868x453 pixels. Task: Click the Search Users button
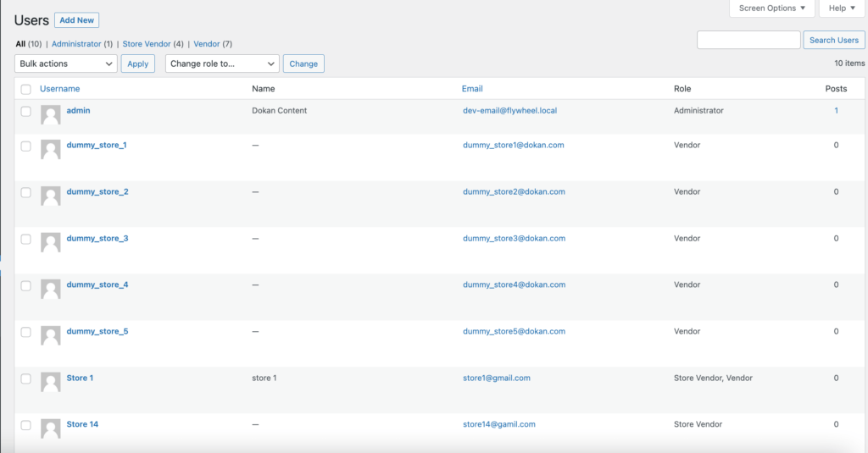pos(834,40)
